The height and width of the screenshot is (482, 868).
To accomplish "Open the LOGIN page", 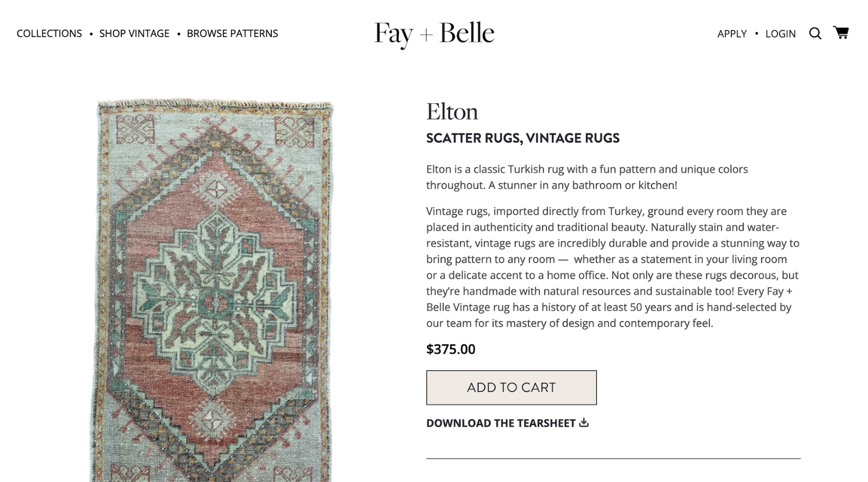I will [781, 34].
